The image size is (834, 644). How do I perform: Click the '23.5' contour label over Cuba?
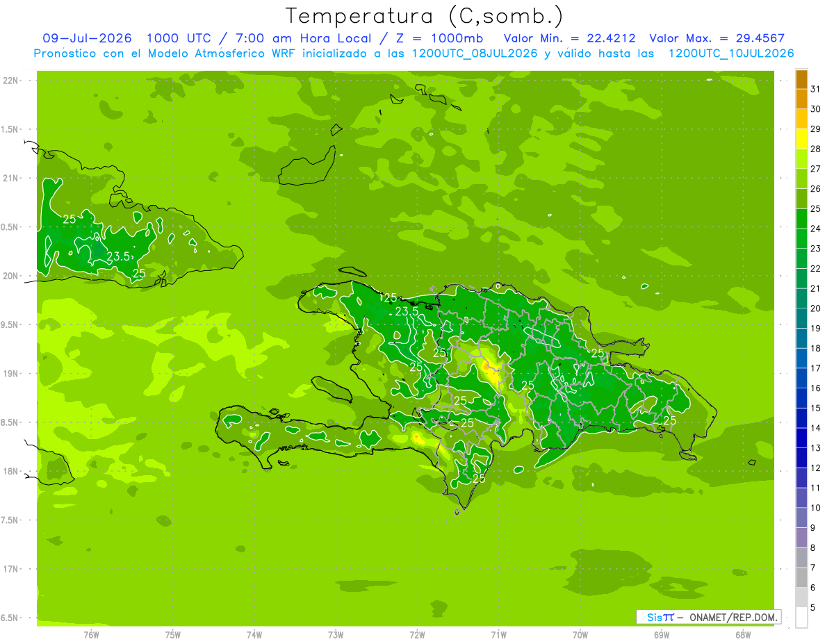[119, 256]
